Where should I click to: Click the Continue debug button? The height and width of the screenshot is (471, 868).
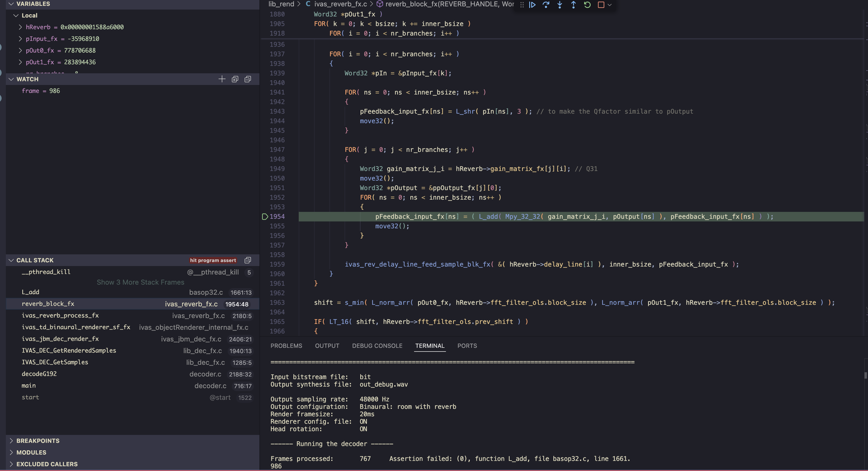[x=532, y=5]
